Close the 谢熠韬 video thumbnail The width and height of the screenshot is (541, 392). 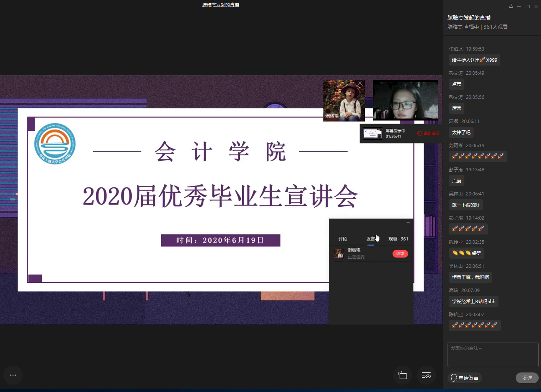pos(360,83)
